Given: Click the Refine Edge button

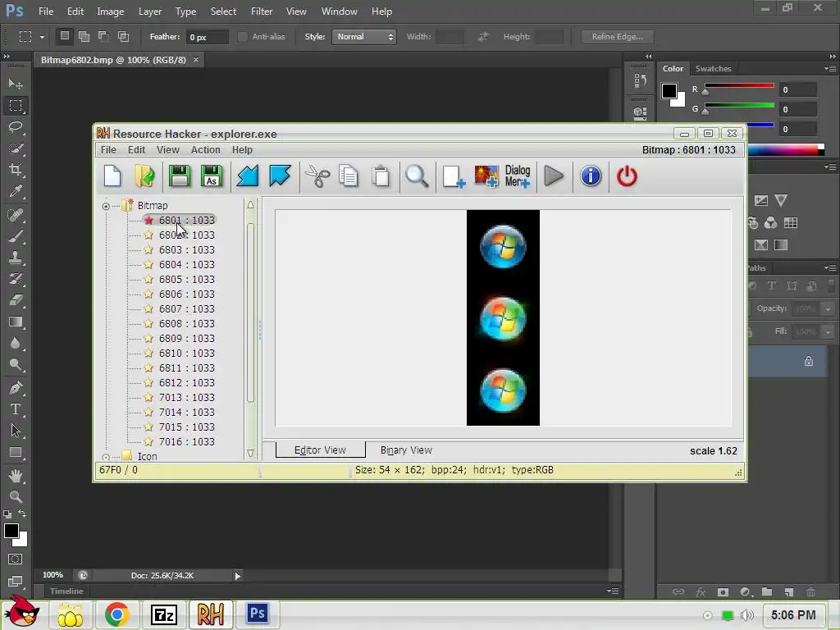Looking at the screenshot, I should coord(617,36).
